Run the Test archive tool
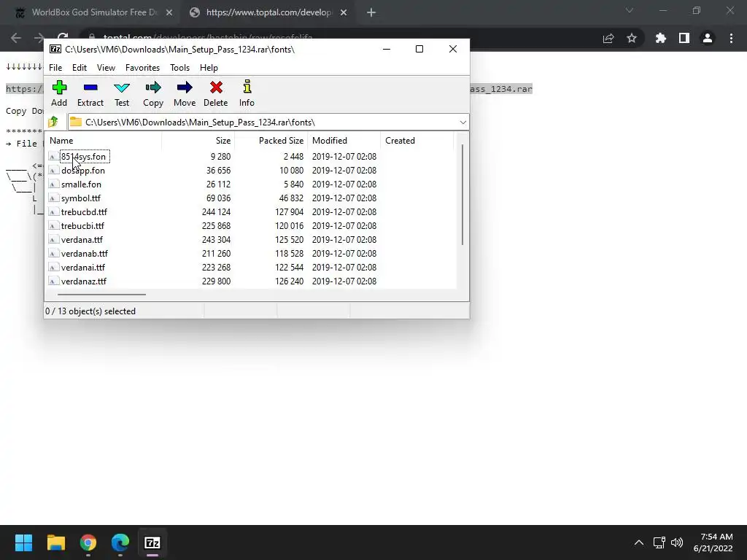This screenshot has height=560, width=747. point(122,93)
